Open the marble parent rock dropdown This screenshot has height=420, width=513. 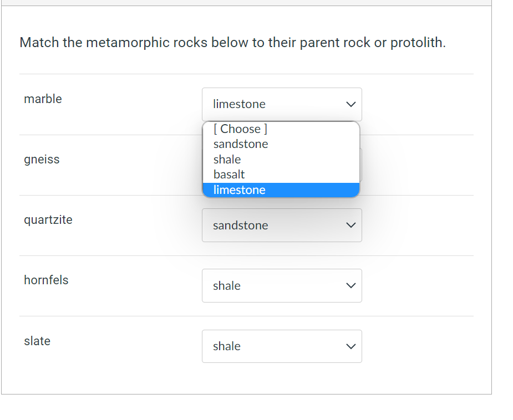tap(281, 104)
